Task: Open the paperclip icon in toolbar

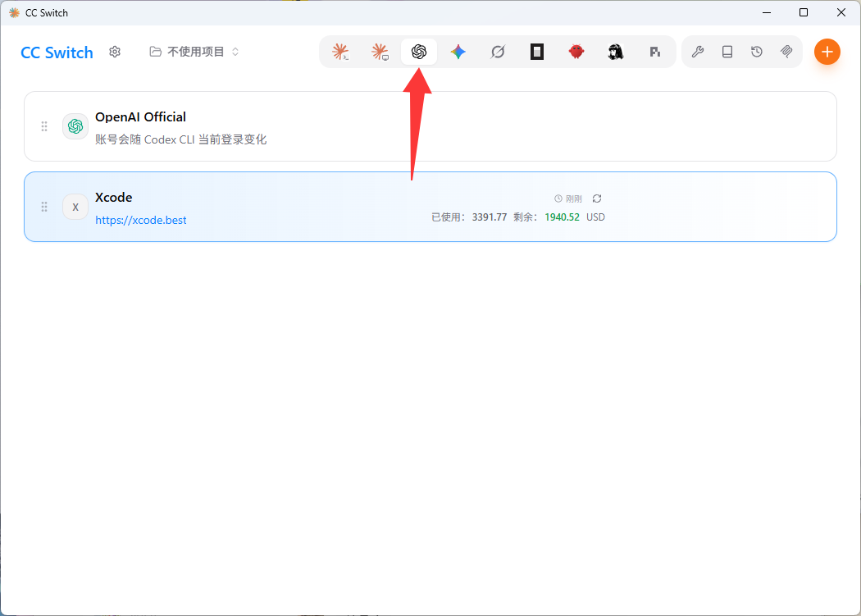Action: click(786, 52)
